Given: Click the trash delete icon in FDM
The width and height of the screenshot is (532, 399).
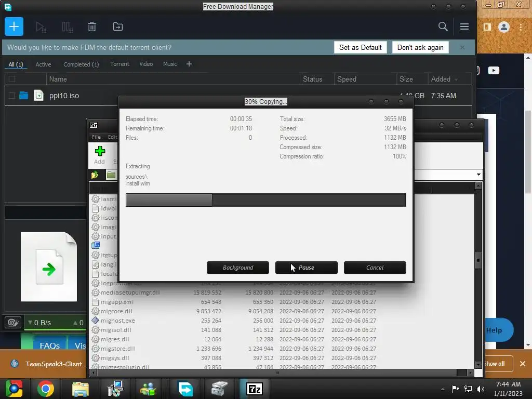Looking at the screenshot, I should point(92,26).
